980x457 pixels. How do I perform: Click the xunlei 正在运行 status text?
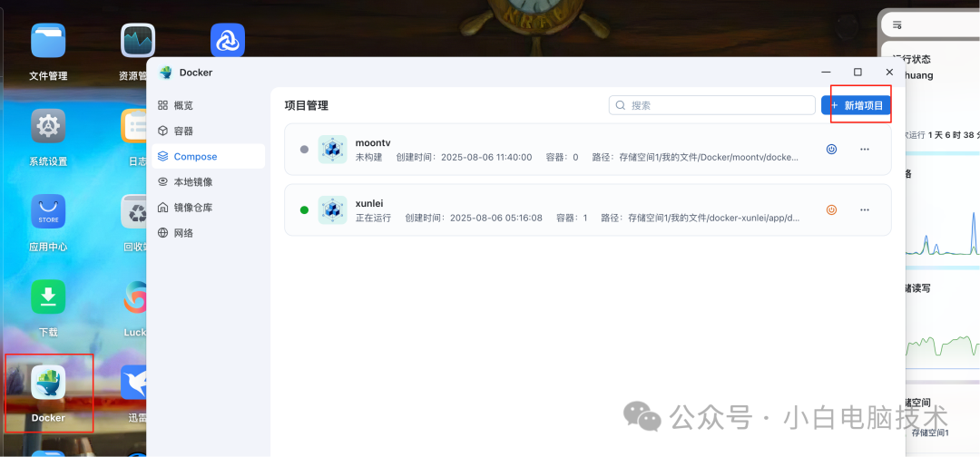pos(373,218)
